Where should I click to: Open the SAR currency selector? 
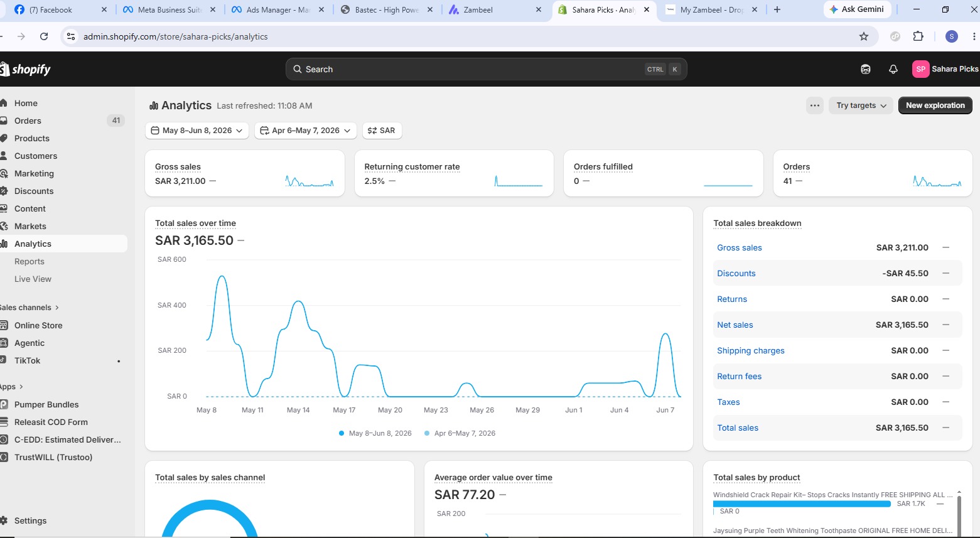[x=382, y=131]
